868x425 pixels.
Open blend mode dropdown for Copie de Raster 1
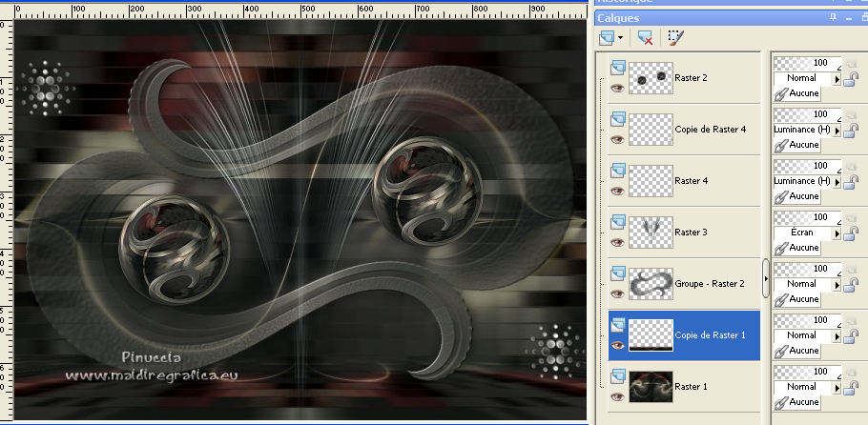pos(837,336)
